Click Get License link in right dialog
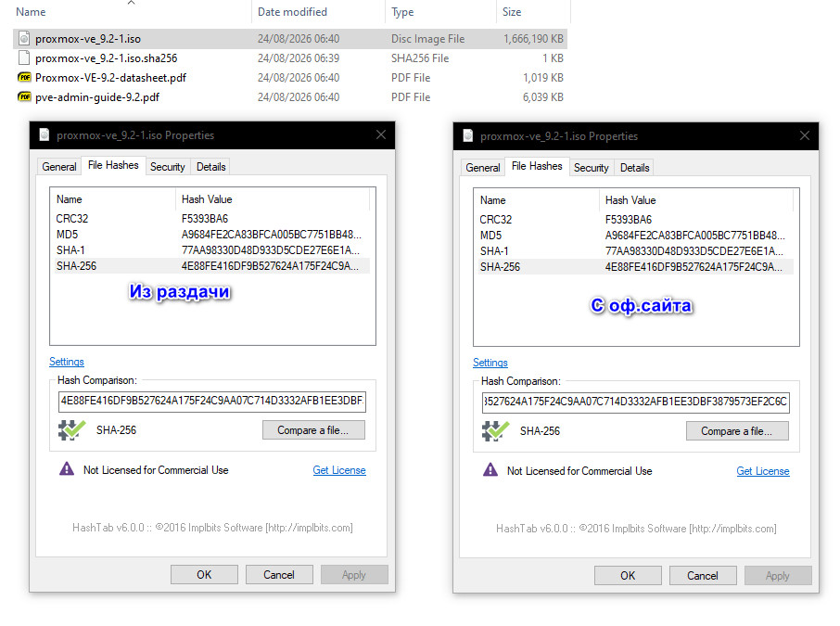The height and width of the screenshot is (626, 840). (763, 471)
